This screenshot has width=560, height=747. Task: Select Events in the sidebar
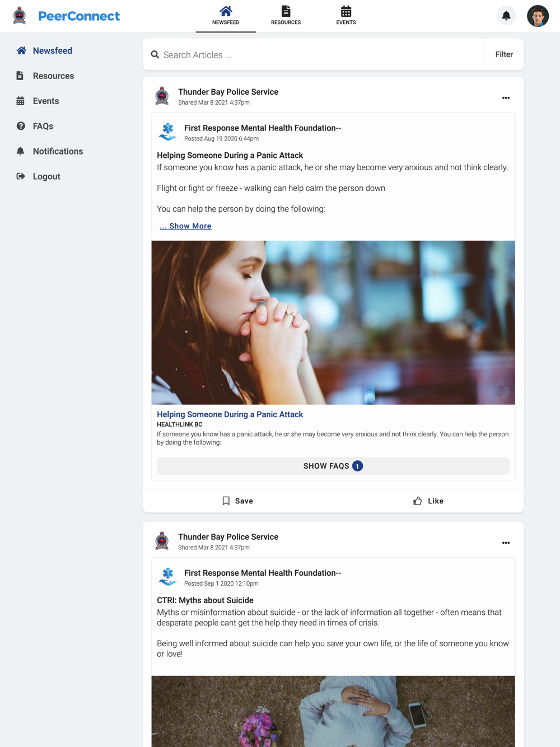tap(38, 101)
